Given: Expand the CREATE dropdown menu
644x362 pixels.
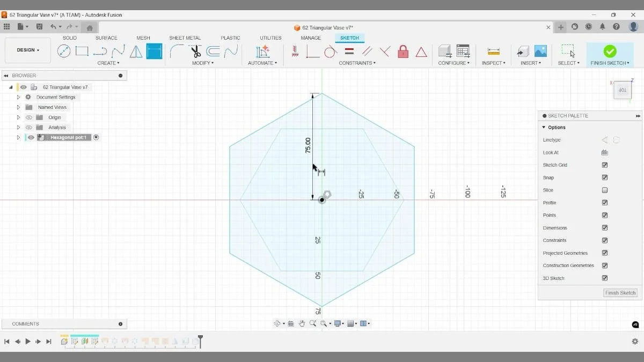Looking at the screenshot, I should point(108,63).
